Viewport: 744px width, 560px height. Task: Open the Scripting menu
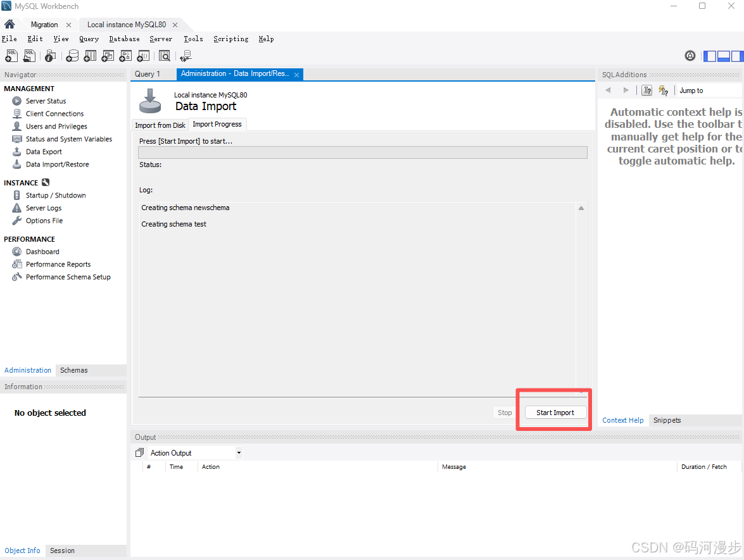point(230,39)
